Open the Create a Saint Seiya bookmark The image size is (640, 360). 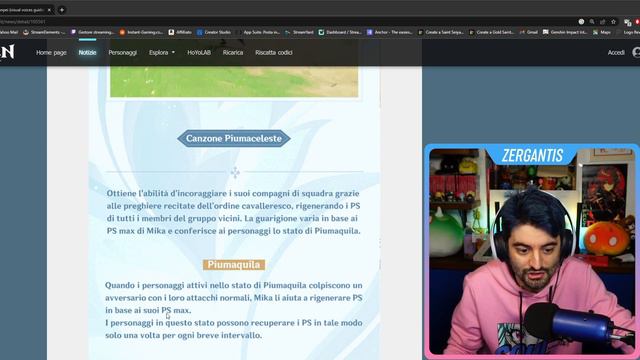point(441,32)
